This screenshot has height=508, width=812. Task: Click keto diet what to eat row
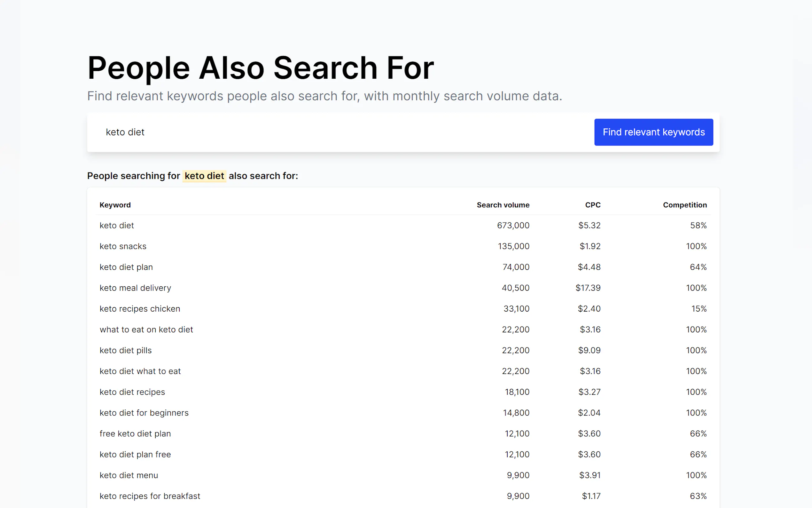click(x=140, y=371)
